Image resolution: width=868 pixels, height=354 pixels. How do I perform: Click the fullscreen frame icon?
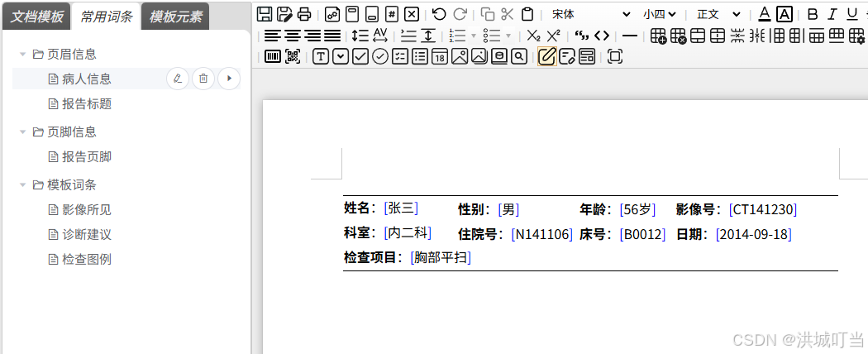pyautogui.click(x=614, y=56)
